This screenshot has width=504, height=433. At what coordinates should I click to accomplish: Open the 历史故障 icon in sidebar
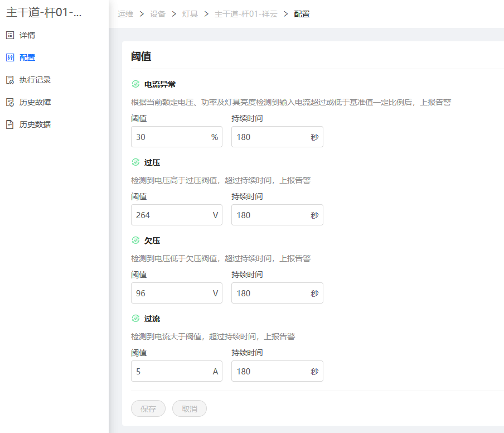(10, 102)
